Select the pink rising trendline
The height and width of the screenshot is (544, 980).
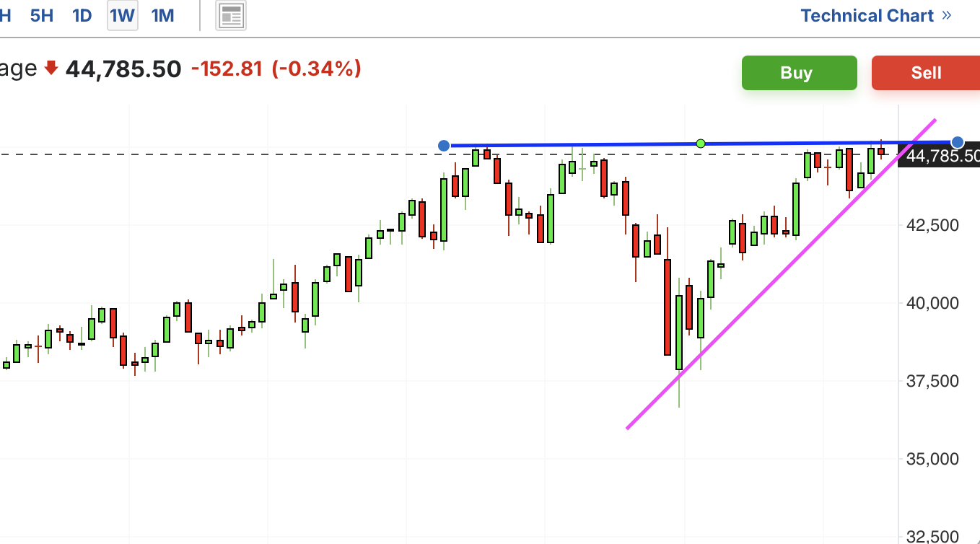[781, 274]
